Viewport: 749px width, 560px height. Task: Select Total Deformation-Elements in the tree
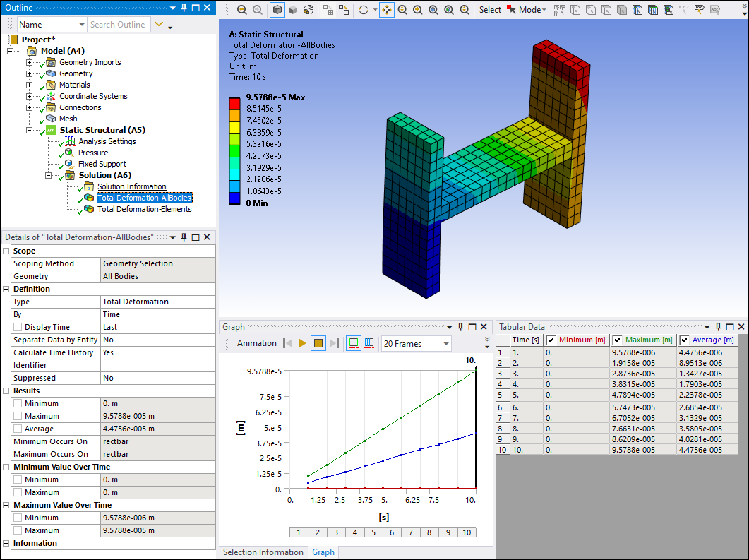point(144,209)
